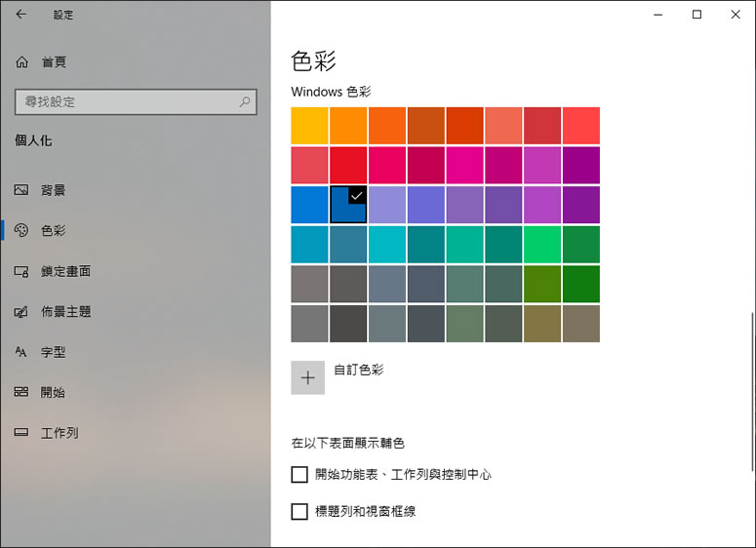The image size is (756, 548).
Task: Open 開始 settings page
Action: point(135,392)
